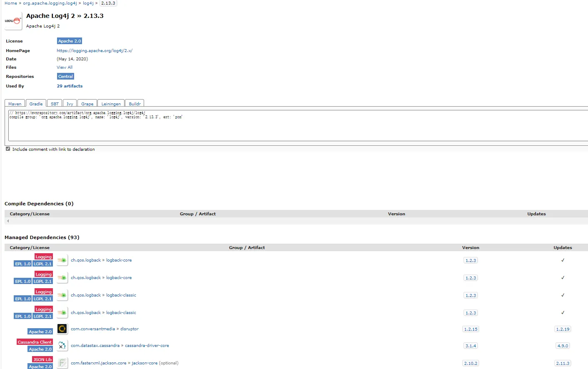This screenshot has height=369, width=588.
Task: Click the log4j breadcrumb link
Action: 88,3
